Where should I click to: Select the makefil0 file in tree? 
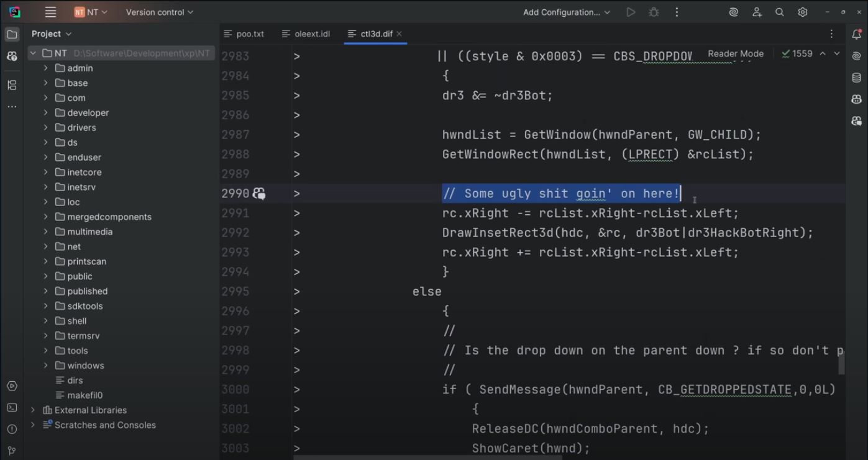85,395
